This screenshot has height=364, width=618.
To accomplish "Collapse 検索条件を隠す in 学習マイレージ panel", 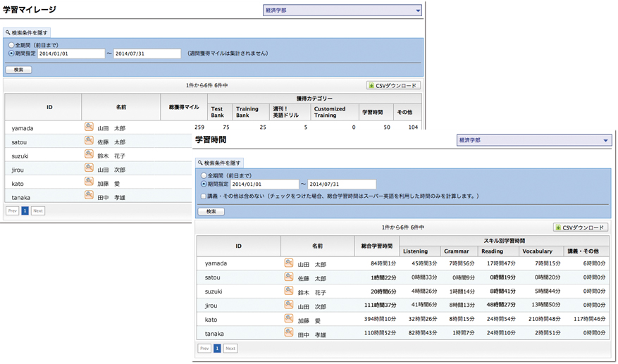I will (27, 32).
